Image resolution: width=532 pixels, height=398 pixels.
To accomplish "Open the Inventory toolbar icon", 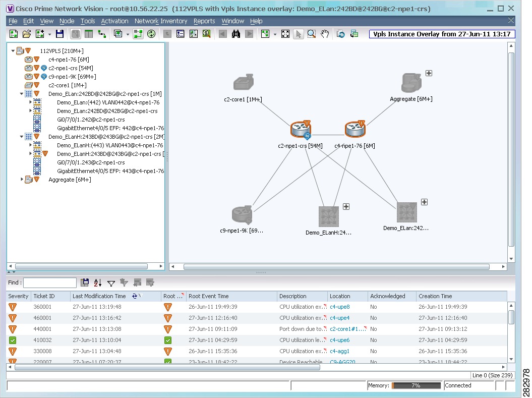I will click(x=180, y=34).
